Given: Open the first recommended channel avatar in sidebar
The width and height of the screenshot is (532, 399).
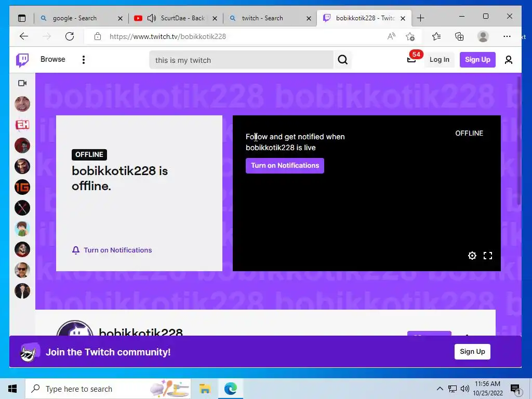Looking at the screenshot, I should click(22, 104).
